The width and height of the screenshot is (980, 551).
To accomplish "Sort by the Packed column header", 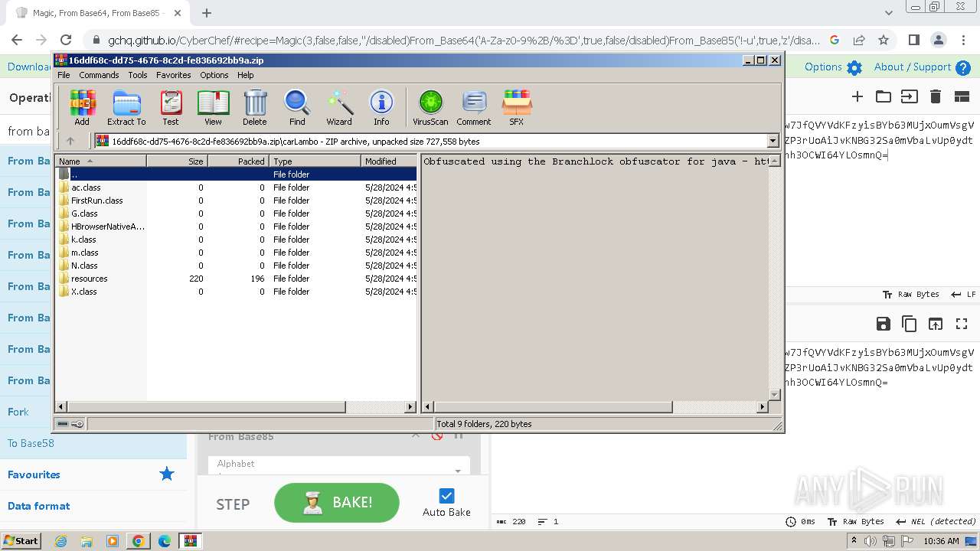I will click(x=238, y=161).
